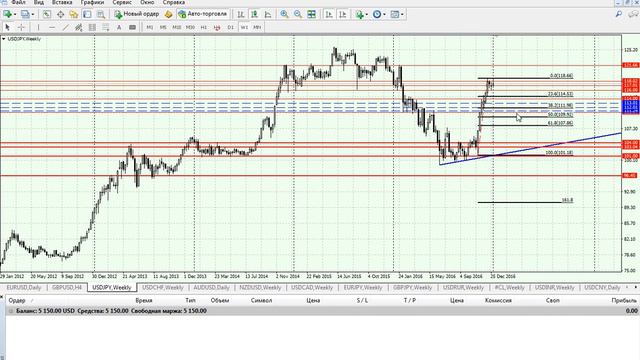Switch timeframe to W1
Image resolution: width=640 pixels, height=360 pixels.
244,27
